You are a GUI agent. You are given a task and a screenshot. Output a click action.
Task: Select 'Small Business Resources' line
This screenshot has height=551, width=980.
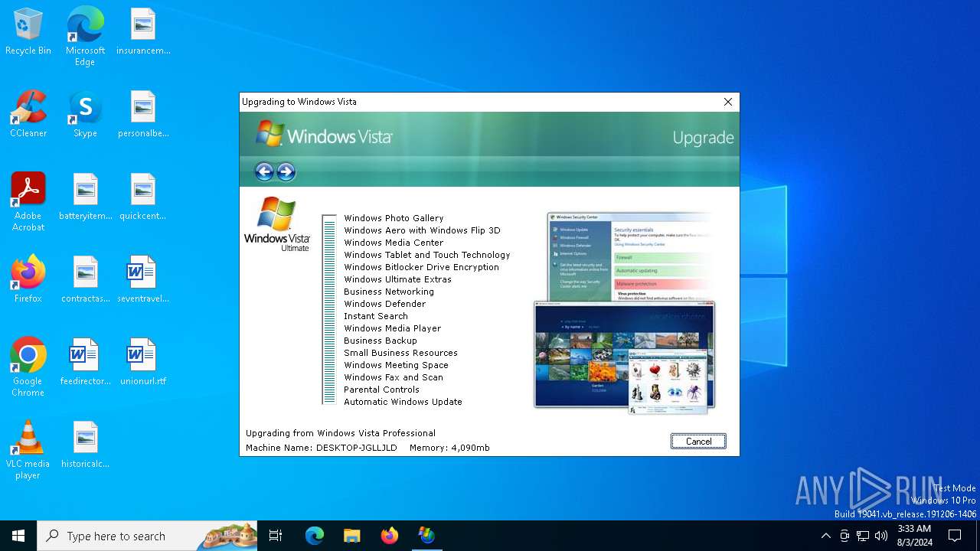pos(400,353)
